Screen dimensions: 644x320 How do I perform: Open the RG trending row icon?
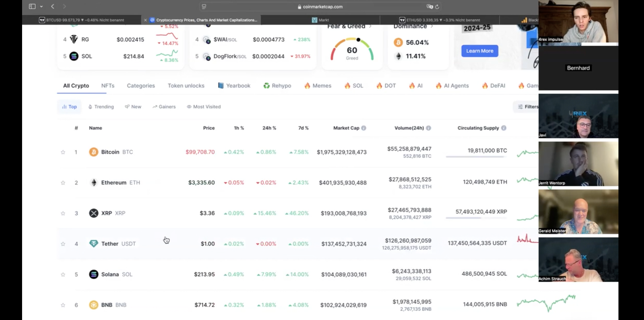point(74,39)
